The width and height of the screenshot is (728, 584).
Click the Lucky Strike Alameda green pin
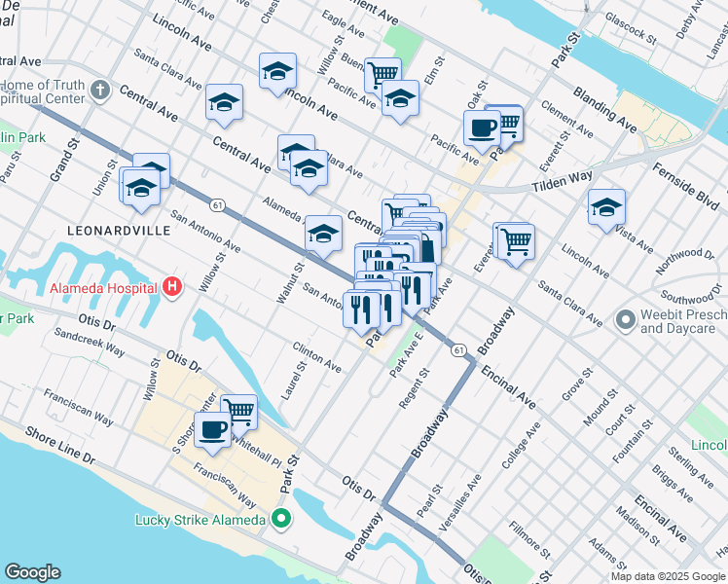(x=281, y=519)
